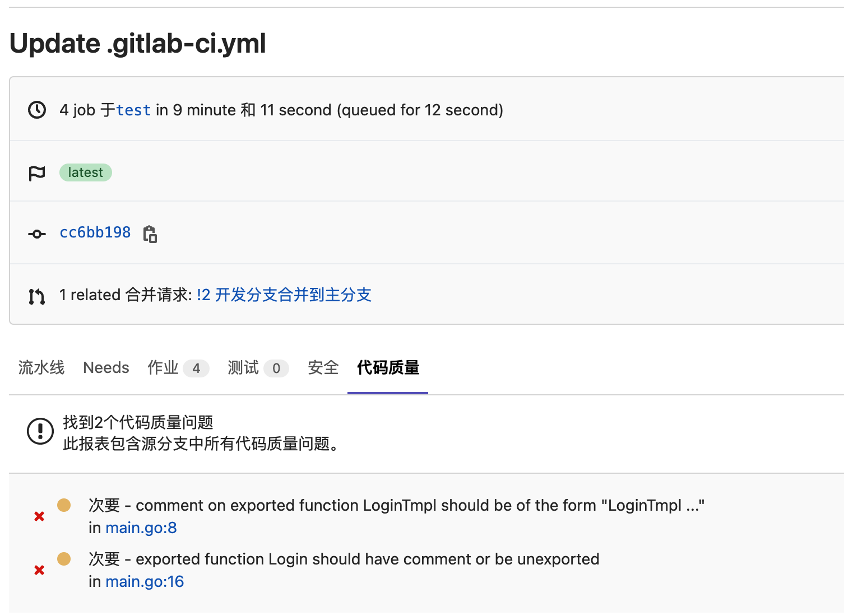The image size is (844, 616).
Task: Select the 代码质量 tab
Action: [x=388, y=368]
